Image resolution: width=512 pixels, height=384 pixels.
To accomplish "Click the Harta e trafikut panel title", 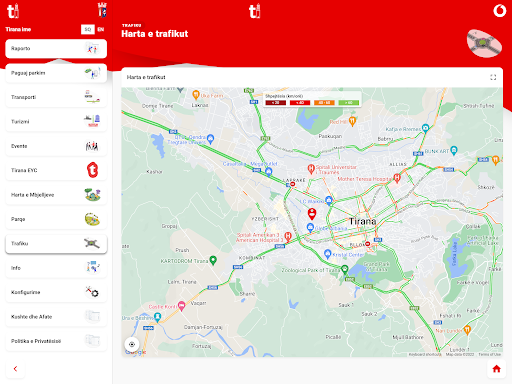I will [x=146, y=77].
